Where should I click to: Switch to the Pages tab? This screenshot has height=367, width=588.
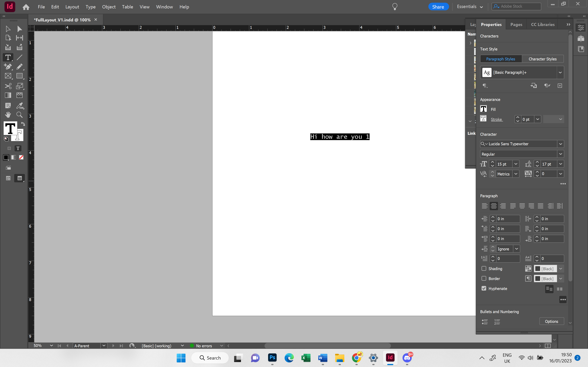pos(516,24)
